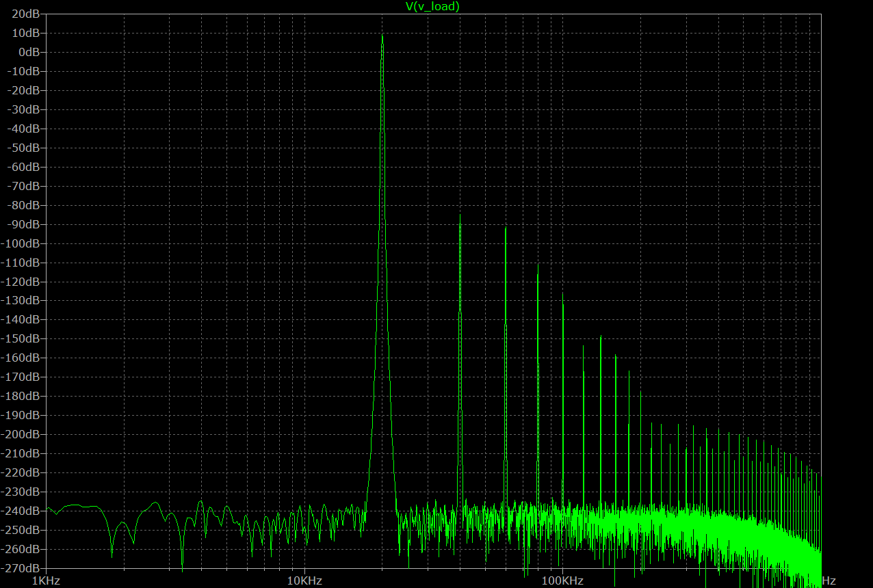This screenshot has height=588, width=873.
Task: Click the -260dB axis label
Action: (21, 549)
